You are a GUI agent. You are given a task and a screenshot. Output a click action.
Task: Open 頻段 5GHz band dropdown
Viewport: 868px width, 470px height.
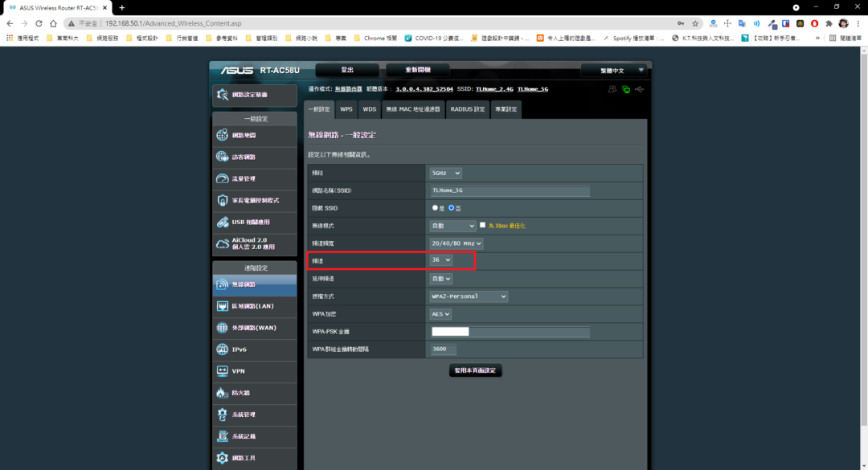tap(445, 174)
